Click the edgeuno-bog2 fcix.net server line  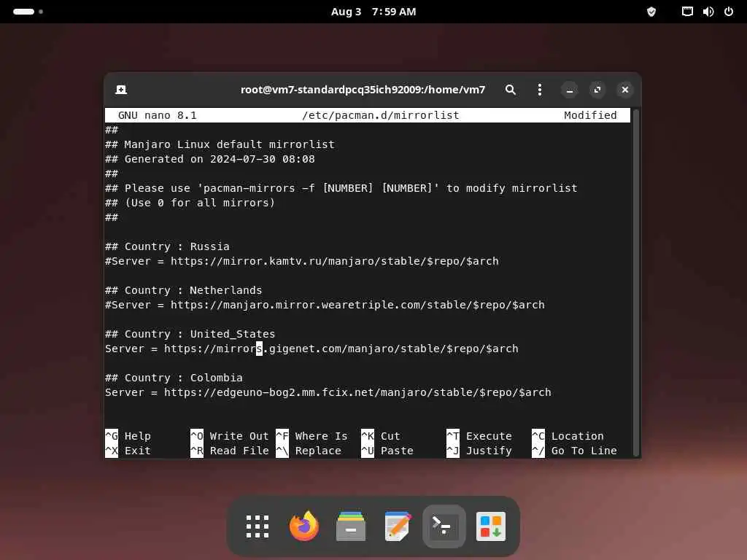[328, 392]
